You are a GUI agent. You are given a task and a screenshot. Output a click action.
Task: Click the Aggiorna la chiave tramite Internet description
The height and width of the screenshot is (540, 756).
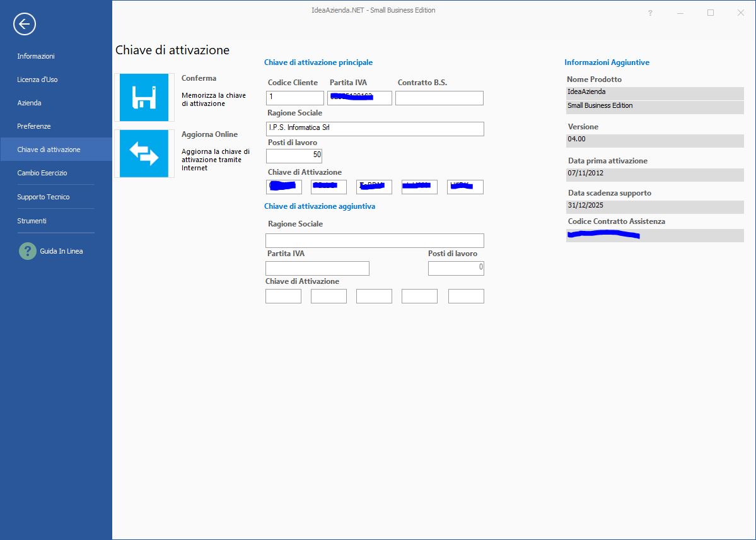pos(216,160)
